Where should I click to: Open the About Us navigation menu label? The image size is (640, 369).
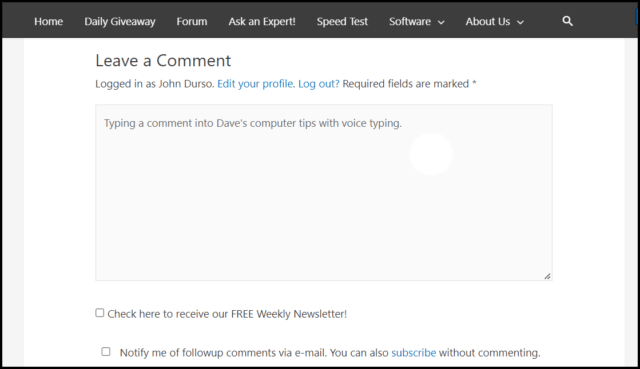(x=488, y=21)
